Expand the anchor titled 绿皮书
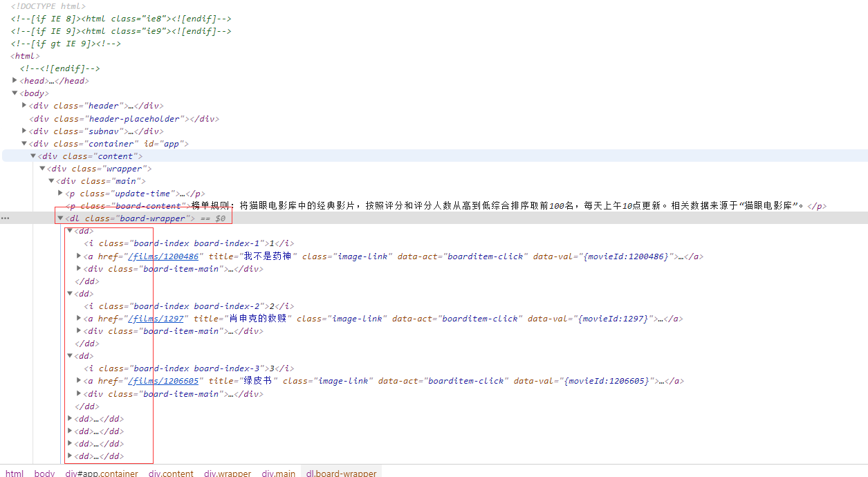This screenshot has width=868, height=477. 79,380
